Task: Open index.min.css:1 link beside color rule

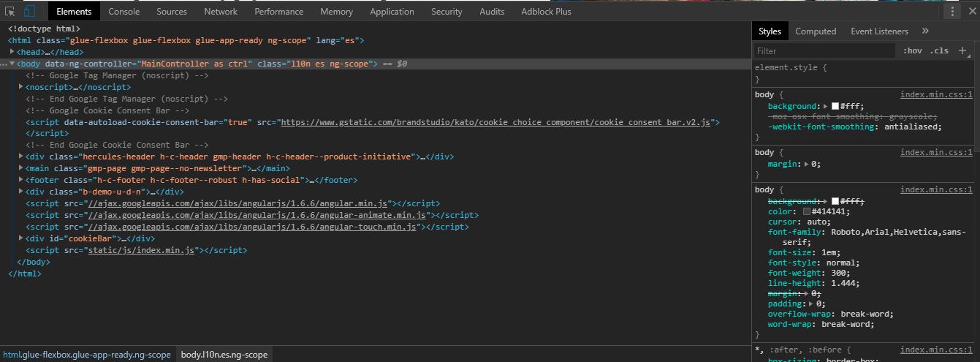Action: point(936,189)
